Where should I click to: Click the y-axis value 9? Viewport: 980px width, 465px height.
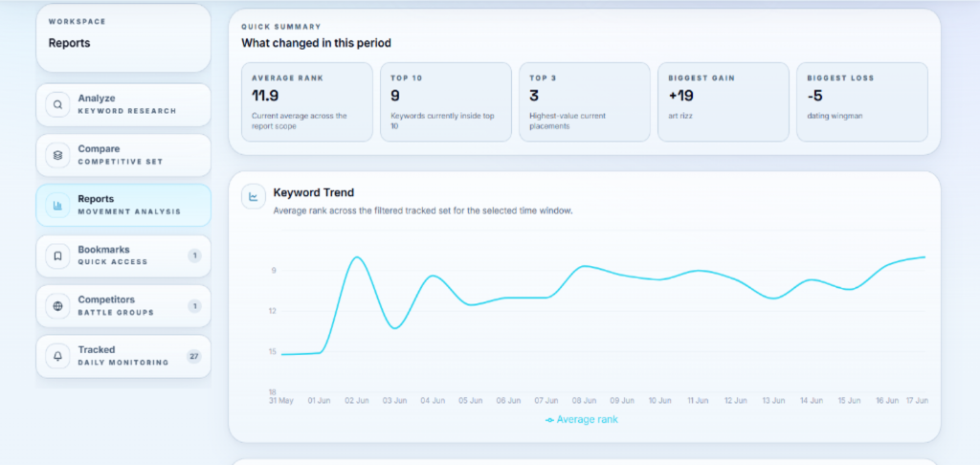tap(274, 271)
